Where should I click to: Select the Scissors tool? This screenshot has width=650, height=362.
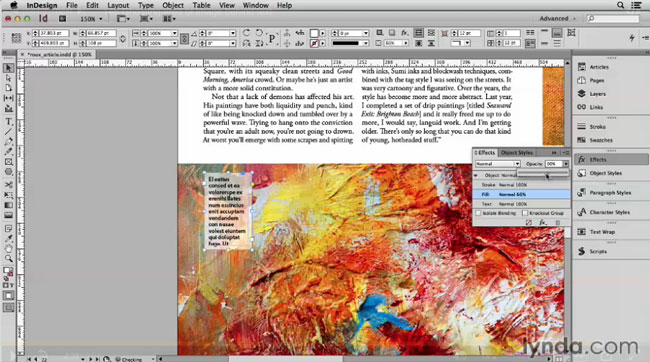click(x=8, y=185)
